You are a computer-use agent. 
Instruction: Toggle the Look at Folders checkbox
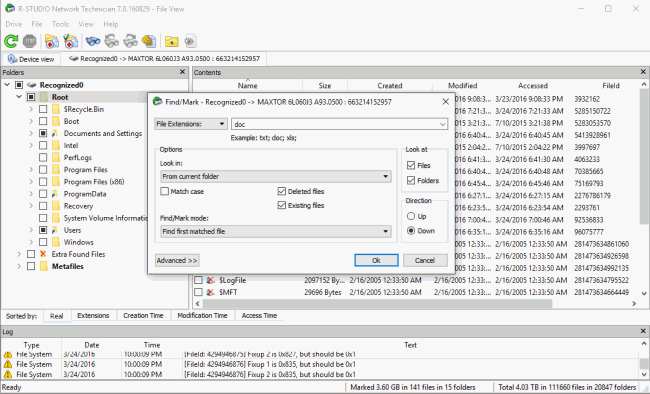coord(411,180)
